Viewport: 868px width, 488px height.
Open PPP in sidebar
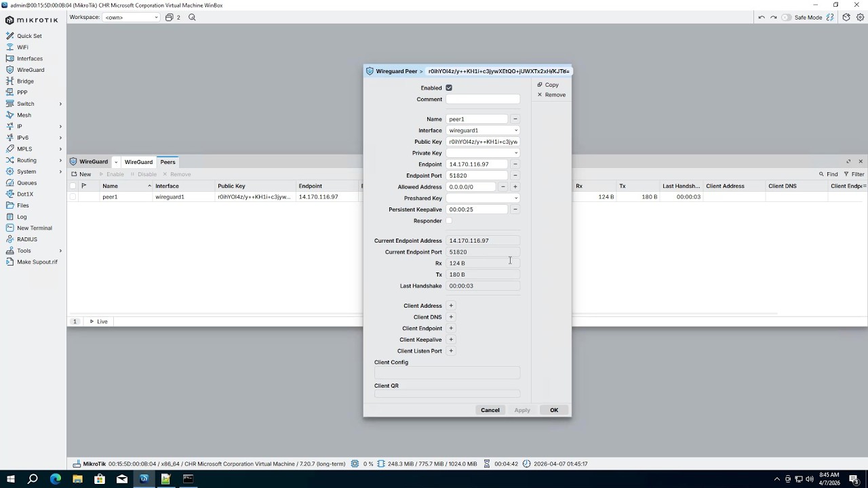click(22, 92)
